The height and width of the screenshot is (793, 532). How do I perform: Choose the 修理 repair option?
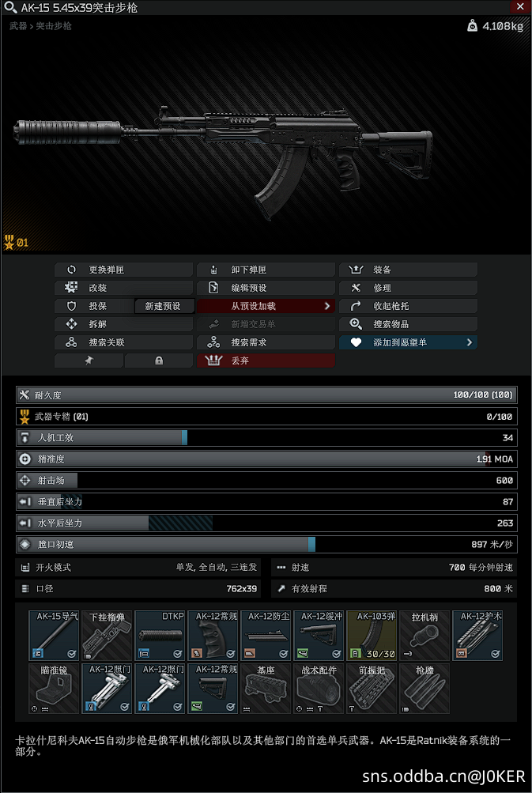click(x=408, y=288)
